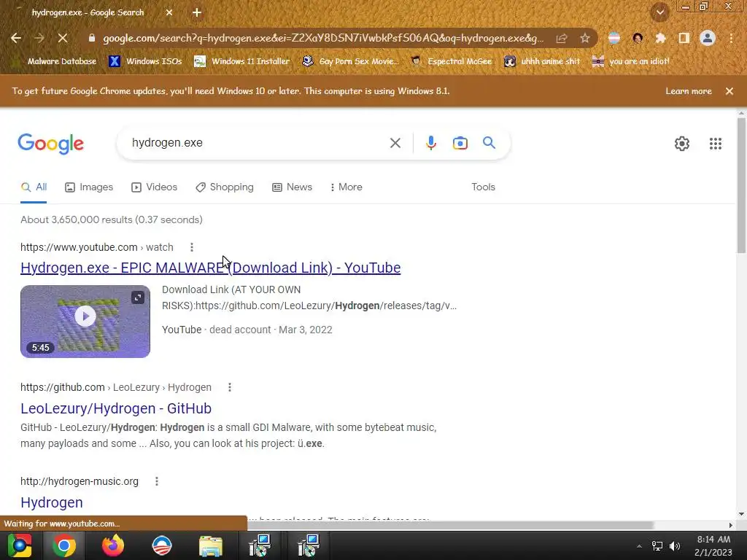The height and width of the screenshot is (560, 747).
Task: Open the network tray icon
Action: point(657,546)
